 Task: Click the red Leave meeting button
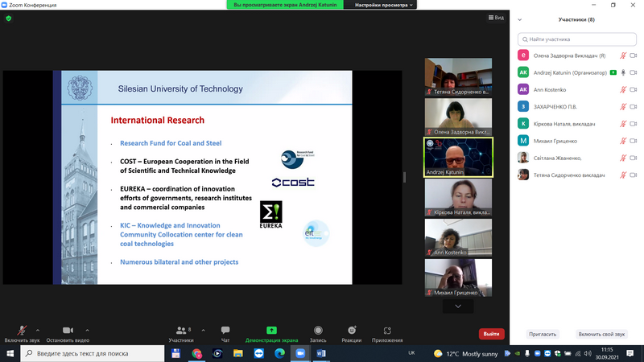click(491, 334)
